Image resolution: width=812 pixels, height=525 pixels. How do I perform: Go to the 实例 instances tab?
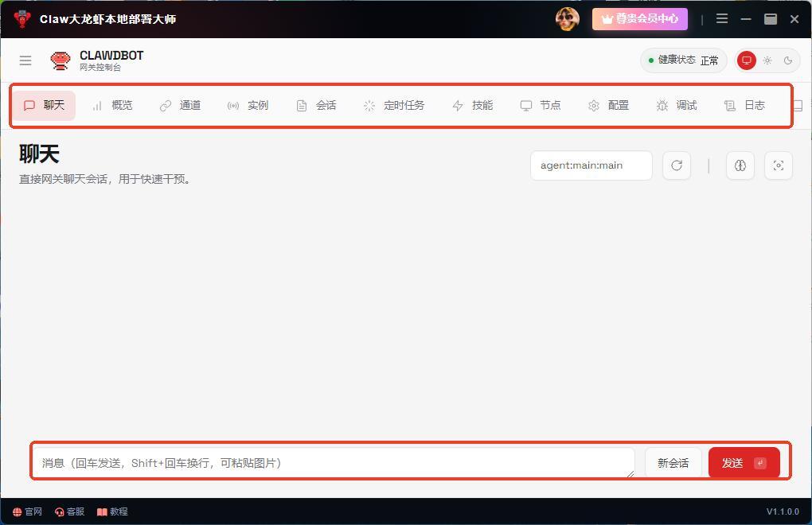(x=248, y=106)
